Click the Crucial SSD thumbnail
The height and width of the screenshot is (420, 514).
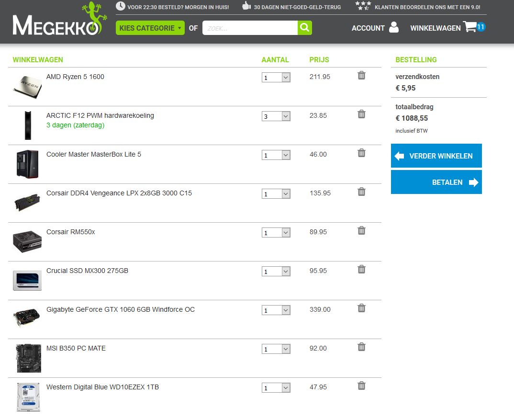pyautogui.click(x=27, y=281)
